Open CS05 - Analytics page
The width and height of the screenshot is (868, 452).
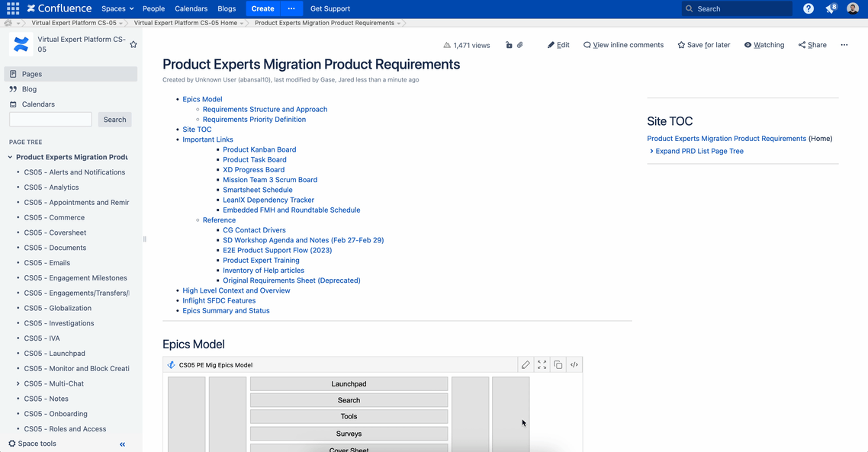coord(51,187)
